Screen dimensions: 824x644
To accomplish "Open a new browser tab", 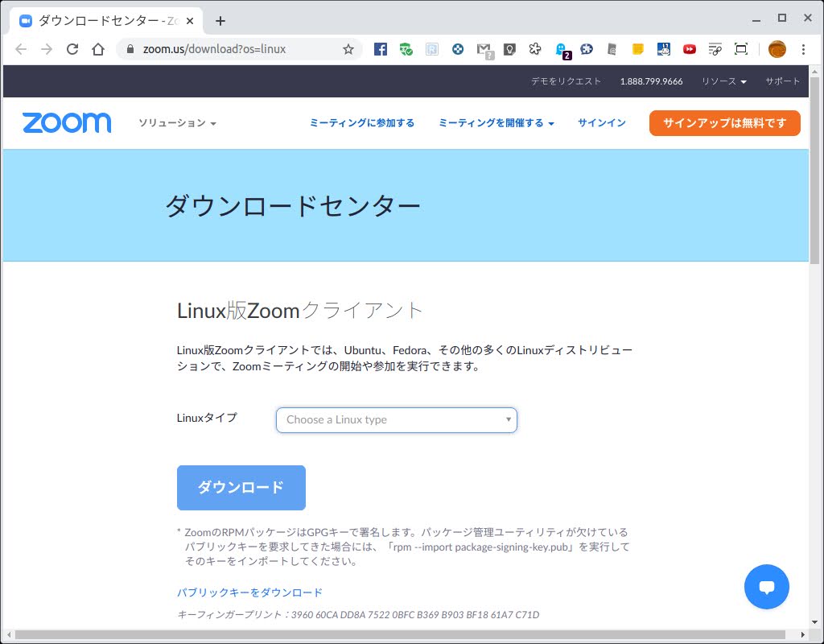I will point(220,21).
